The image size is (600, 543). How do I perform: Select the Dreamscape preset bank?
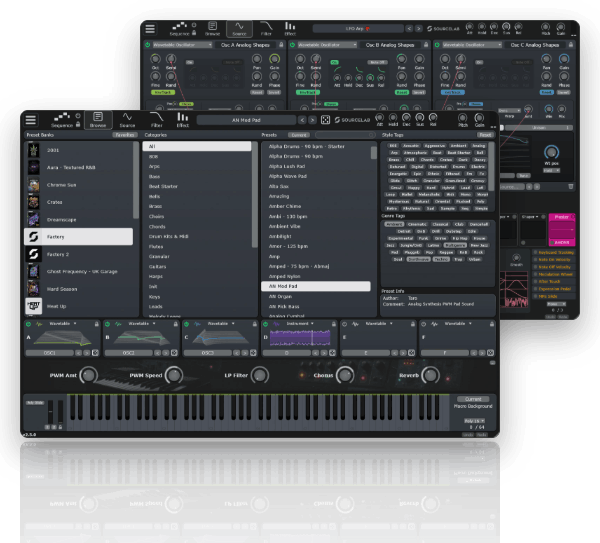[79, 220]
